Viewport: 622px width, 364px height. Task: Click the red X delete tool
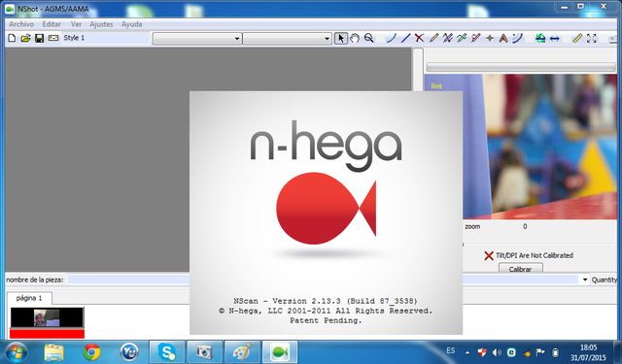click(x=419, y=38)
